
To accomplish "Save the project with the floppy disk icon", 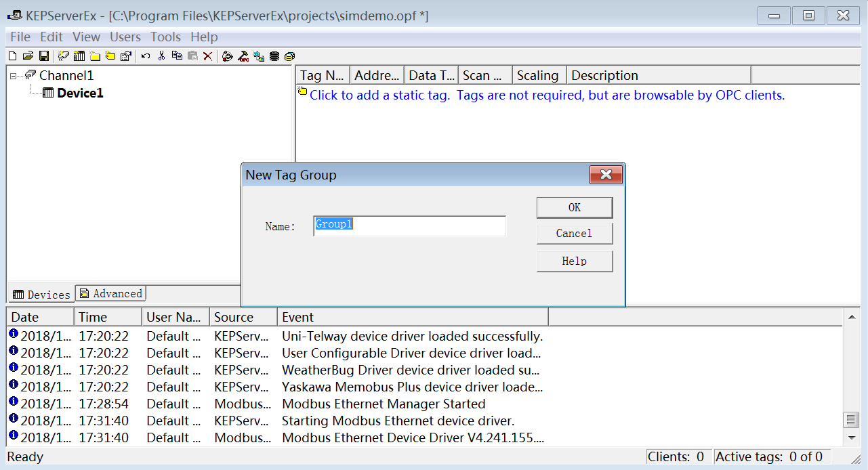I will [43, 56].
